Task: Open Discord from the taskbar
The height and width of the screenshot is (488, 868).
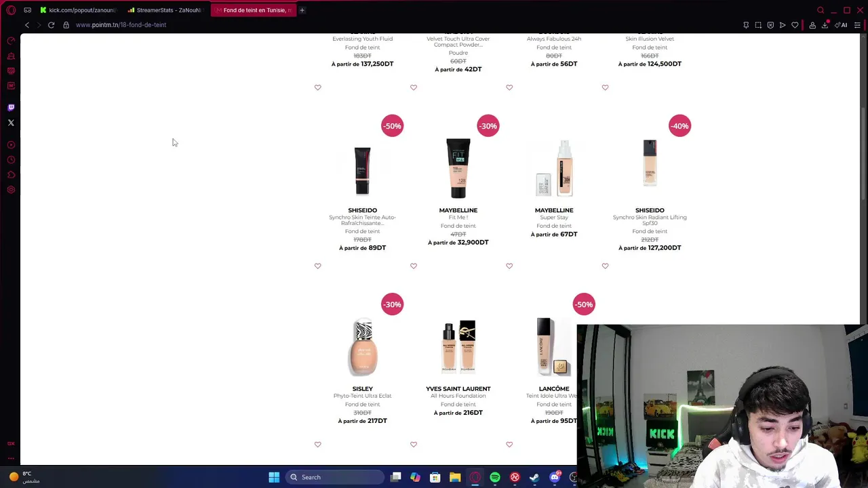Action: point(555,477)
